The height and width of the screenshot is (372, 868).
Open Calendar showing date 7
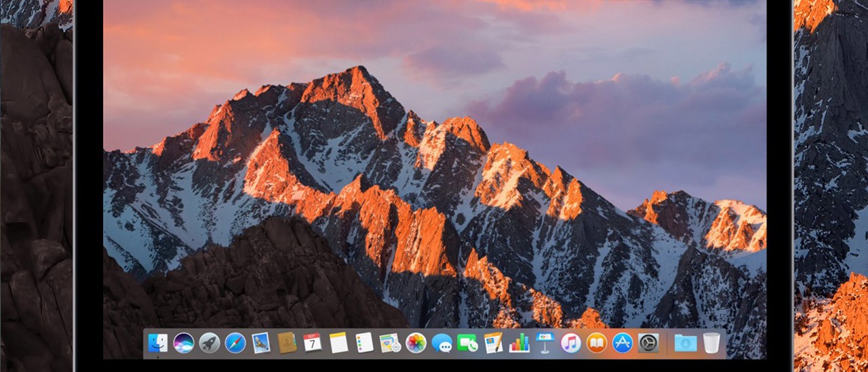pos(313,343)
